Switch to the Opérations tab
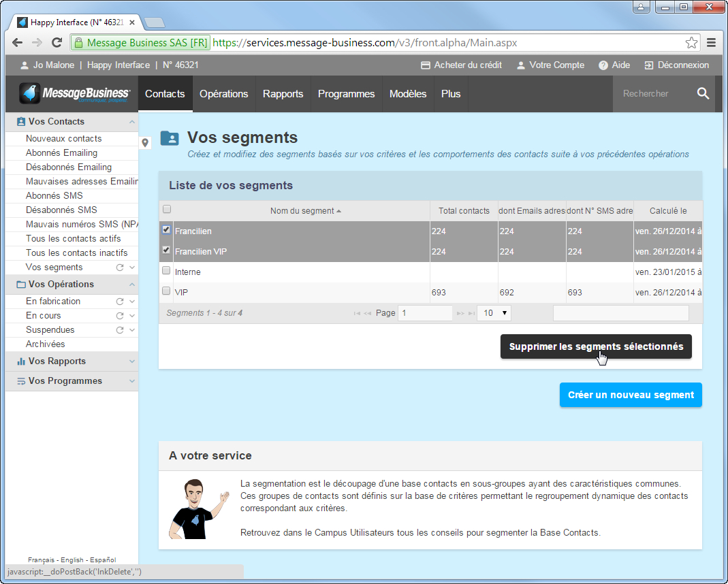This screenshot has width=728, height=584. coord(223,93)
